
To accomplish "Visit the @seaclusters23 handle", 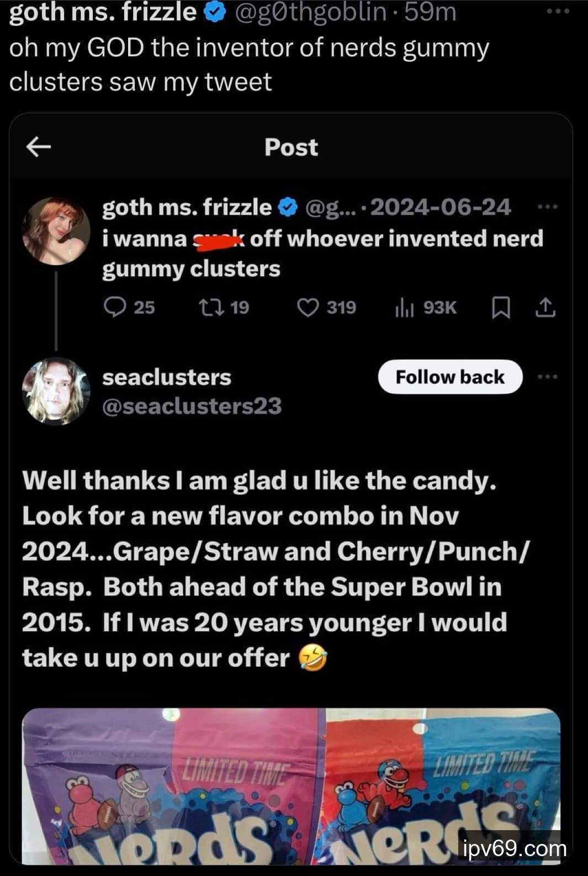I will 192,406.
